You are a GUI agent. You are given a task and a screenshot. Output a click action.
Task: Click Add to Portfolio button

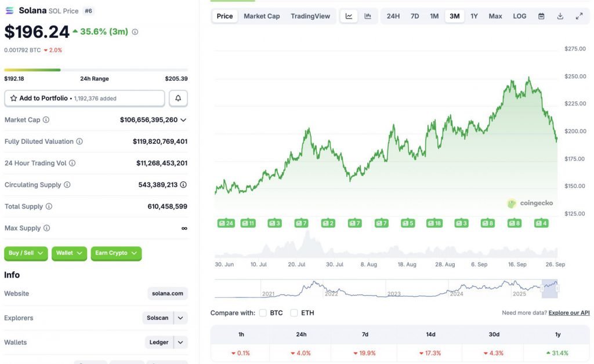coord(84,99)
